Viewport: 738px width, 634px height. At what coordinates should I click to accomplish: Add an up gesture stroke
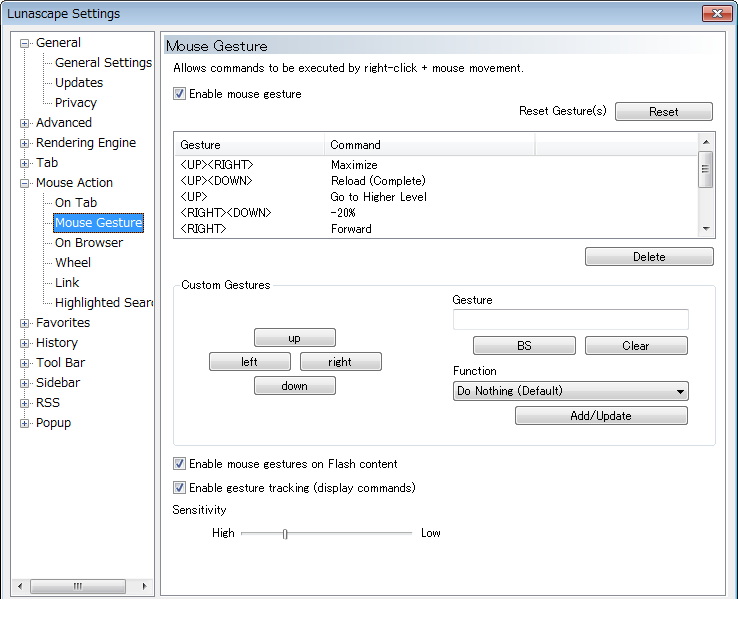click(x=295, y=338)
